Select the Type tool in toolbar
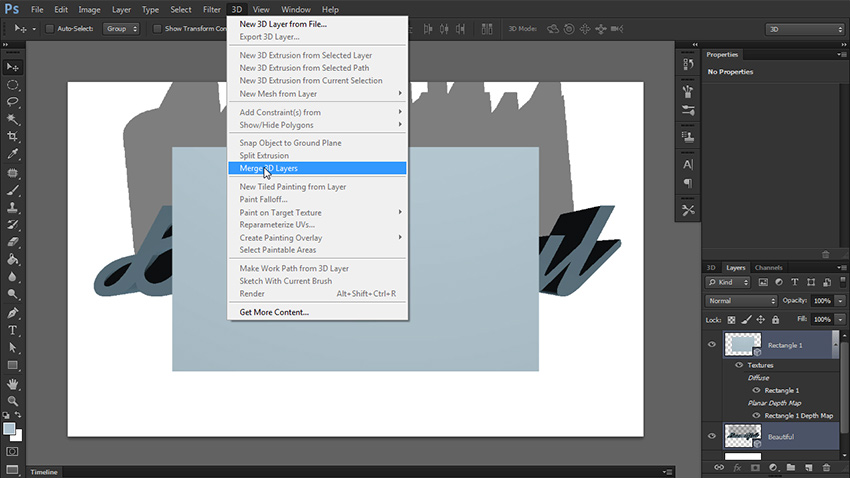 click(x=13, y=330)
